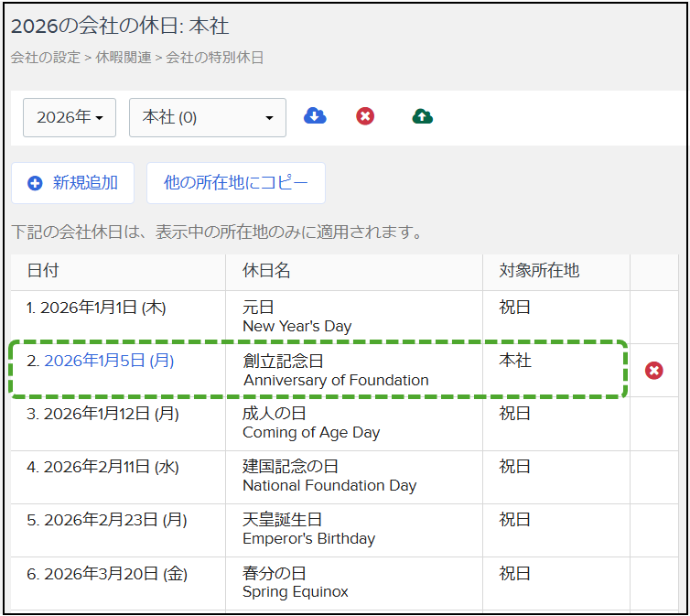The width and height of the screenshot is (690, 616).
Task: Choose the 天皇誕生日 Emperor's Birthday row
Action: click(x=308, y=529)
